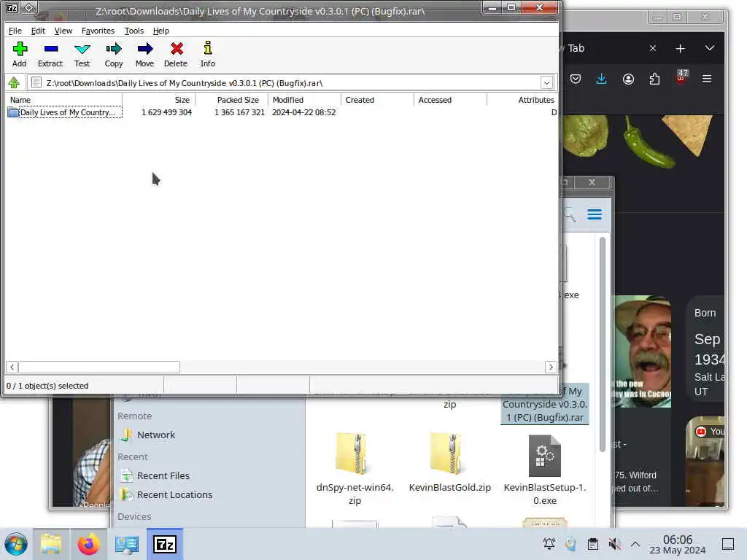Expand hidden system tray icons
Image resolution: width=747 pixels, height=560 pixels.
click(635, 544)
